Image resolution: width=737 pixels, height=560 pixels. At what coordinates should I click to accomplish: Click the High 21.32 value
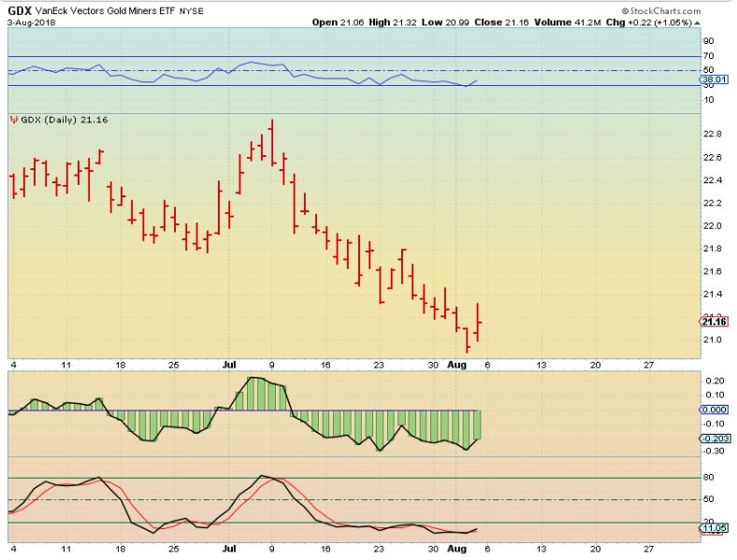pos(393,22)
